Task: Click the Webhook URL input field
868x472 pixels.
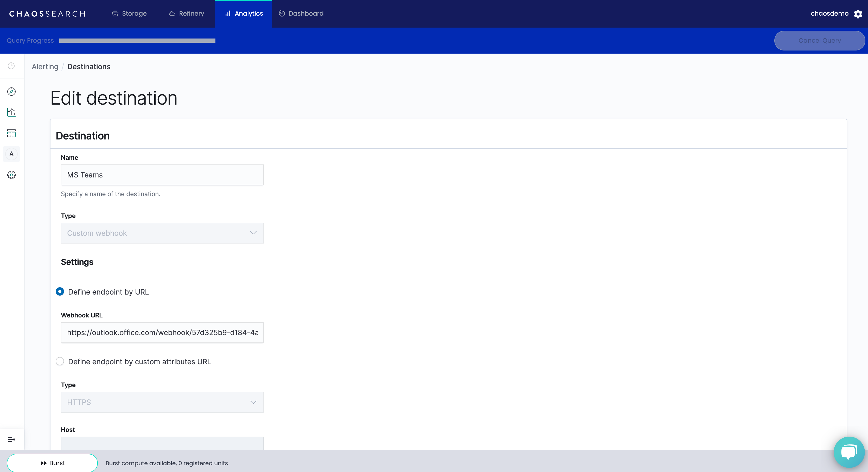Action: pos(162,333)
